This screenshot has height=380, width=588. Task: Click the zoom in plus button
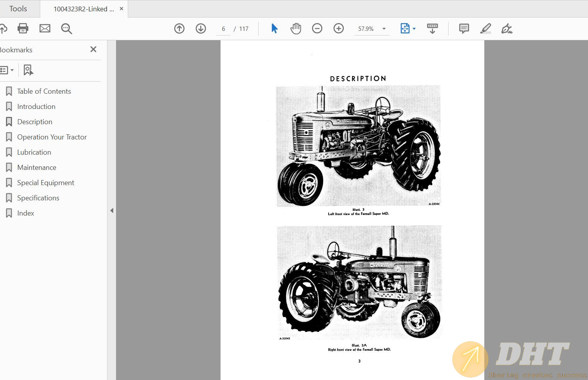(339, 29)
